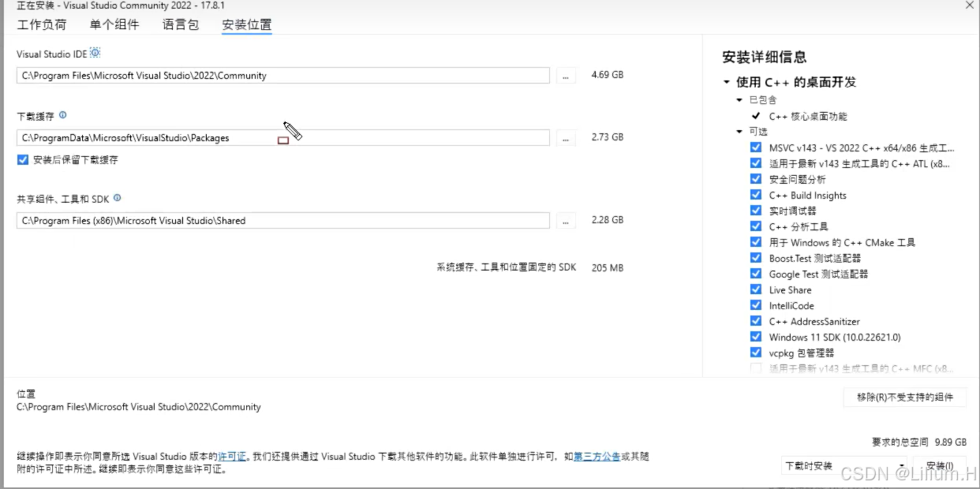This screenshot has width=980, height=489.
Task: Click the 安装(I) button
Action: pos(939,466)
